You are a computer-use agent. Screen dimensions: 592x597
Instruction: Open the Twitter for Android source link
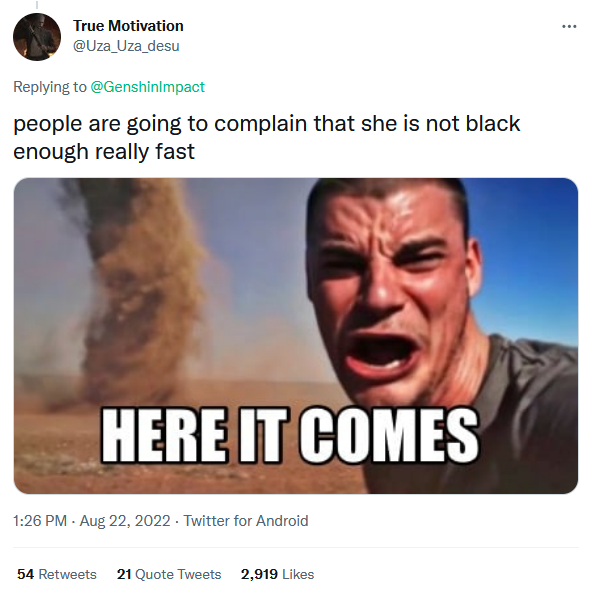246,521
